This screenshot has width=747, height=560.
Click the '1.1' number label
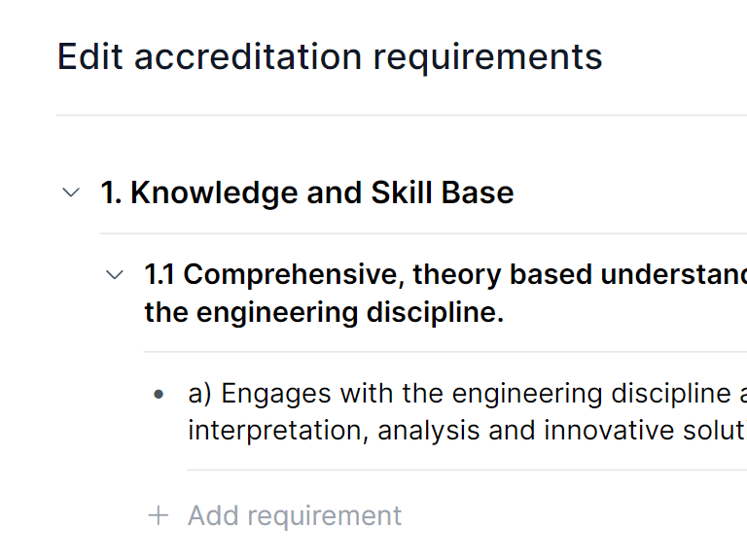[160, 275]
